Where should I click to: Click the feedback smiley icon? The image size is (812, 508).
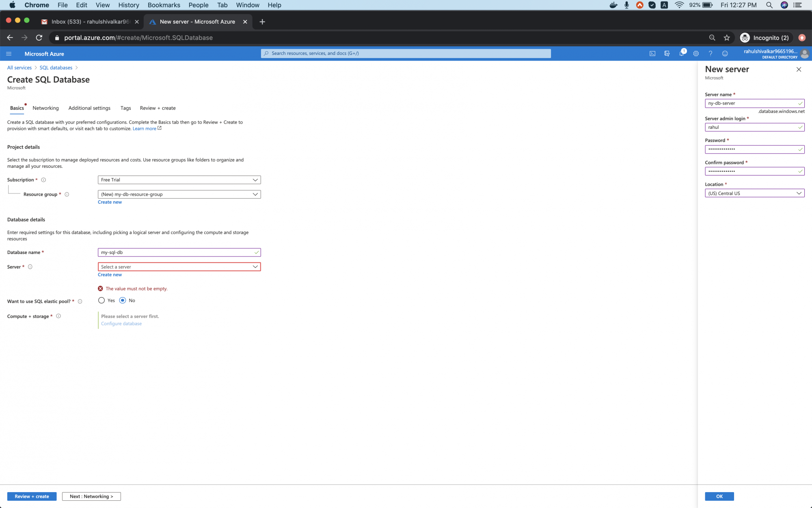click(x=725, y=54)
